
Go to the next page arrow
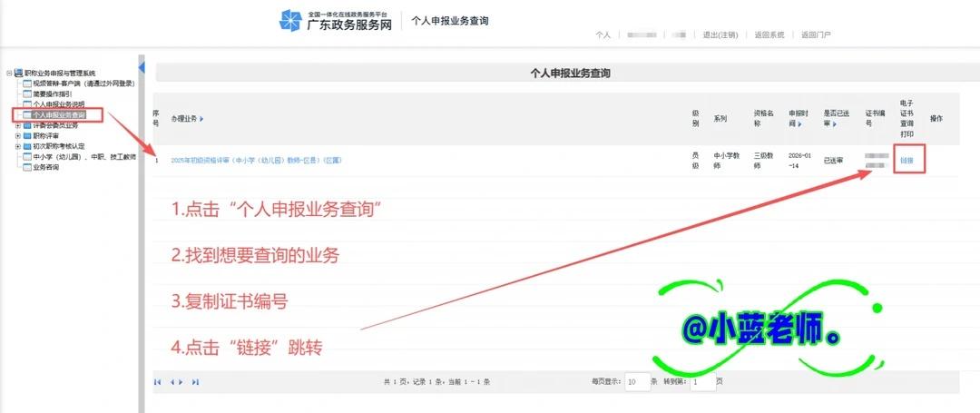coord(181,382)
